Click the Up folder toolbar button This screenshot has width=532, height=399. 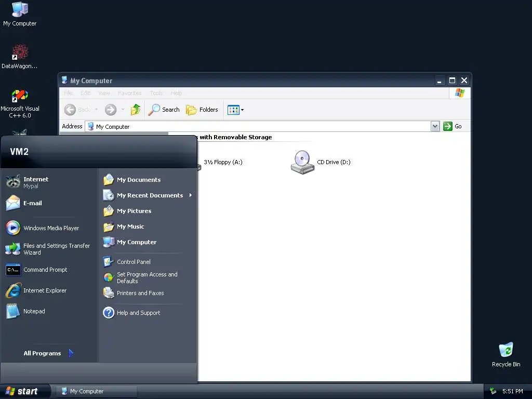[x=136, y=110]
